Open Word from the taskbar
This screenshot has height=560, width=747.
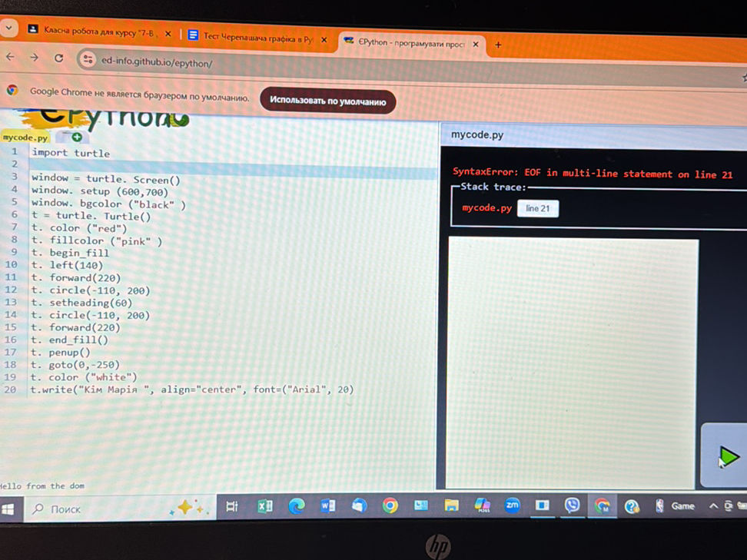[x=327, y=507]
